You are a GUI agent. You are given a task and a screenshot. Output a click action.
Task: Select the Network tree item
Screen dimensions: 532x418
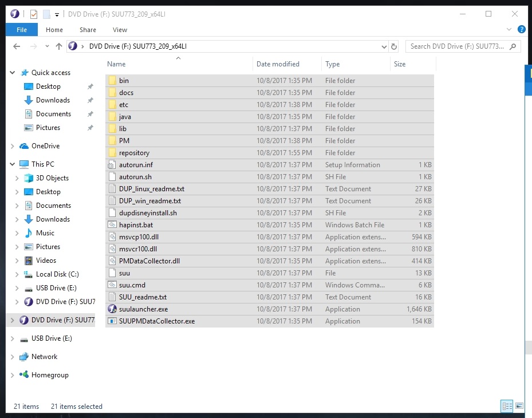pos(44,357)
